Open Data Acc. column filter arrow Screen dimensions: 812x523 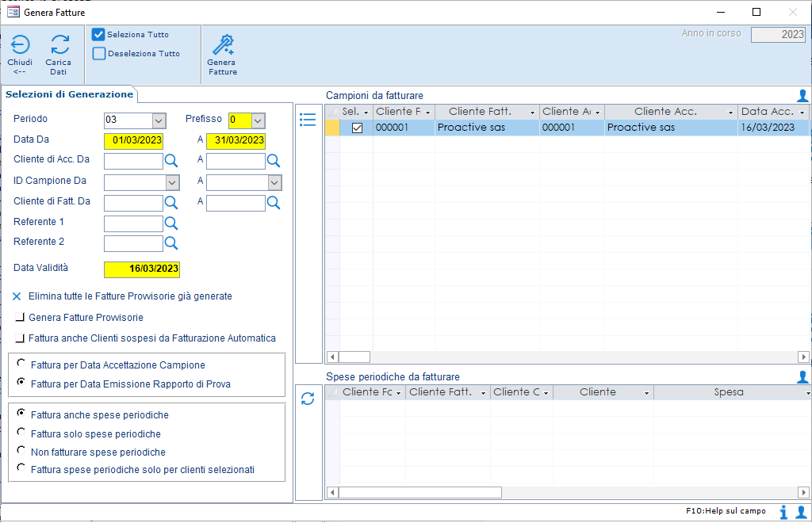coord(802,113)
